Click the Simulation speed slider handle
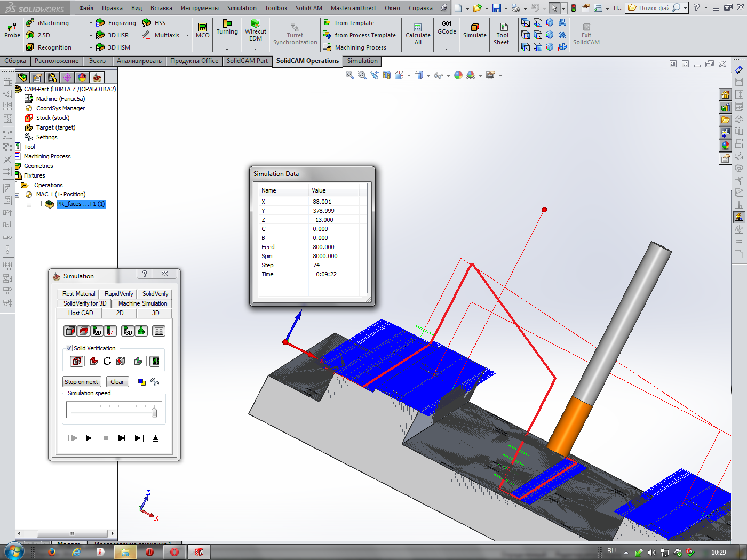 point(154,412)
